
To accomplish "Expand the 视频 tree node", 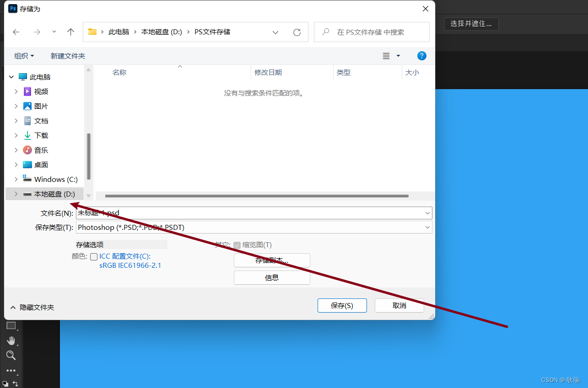I will coord(16,91).
